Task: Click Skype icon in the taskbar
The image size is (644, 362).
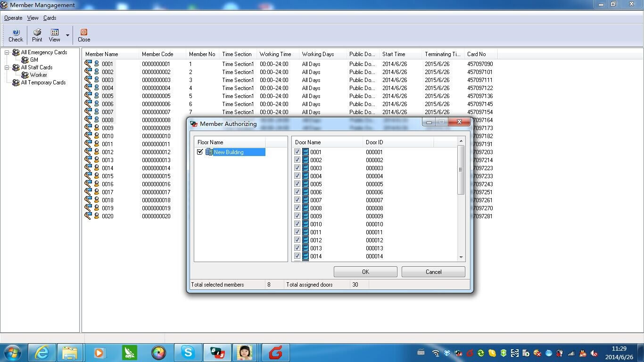Action: point(188,353)
